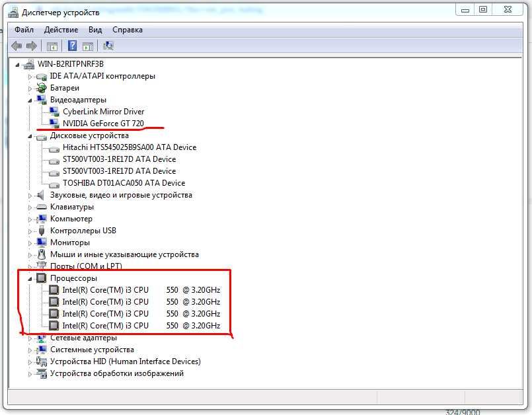Viewport: 532px width, 415px height.
Task: Open the Вид menu
Action: click(95, 30)
